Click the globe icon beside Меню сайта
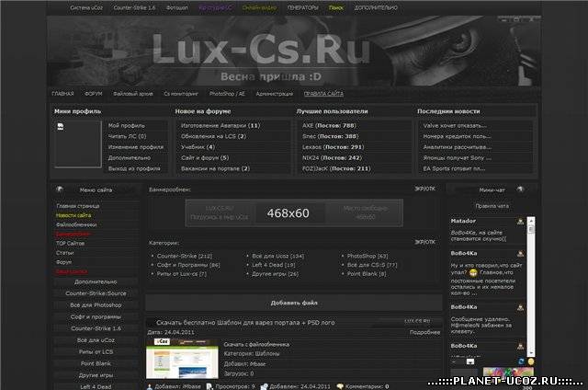This screenshot has height=390, width=588. [60, 189]
